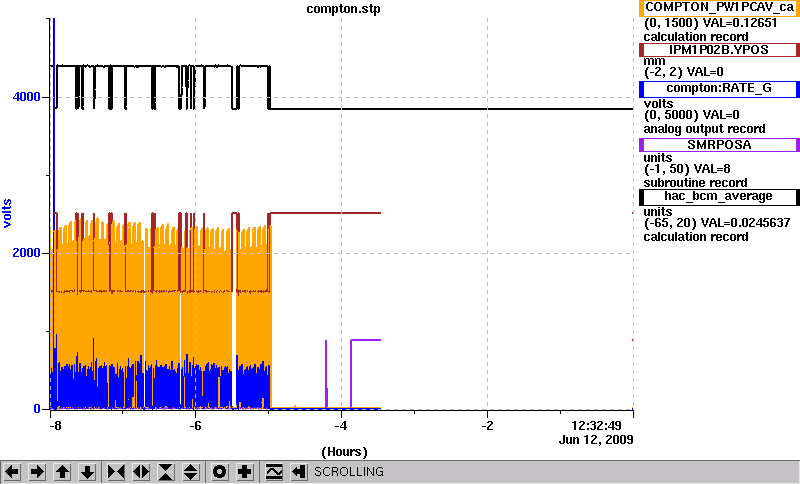Screen dimensions: 800x484
Task: Pan the plot right with the right-arrow button
Action: pos(37,472)
